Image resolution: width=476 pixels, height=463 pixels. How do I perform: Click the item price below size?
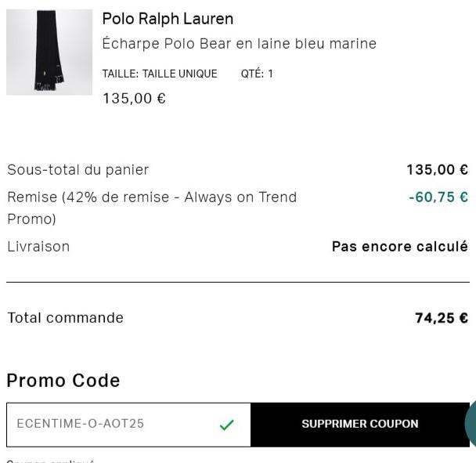pos(134,99)
